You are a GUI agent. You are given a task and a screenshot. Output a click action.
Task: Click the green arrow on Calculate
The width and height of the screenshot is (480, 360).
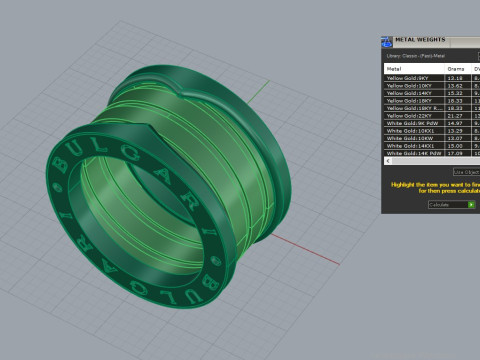click(x=471, y=205)
